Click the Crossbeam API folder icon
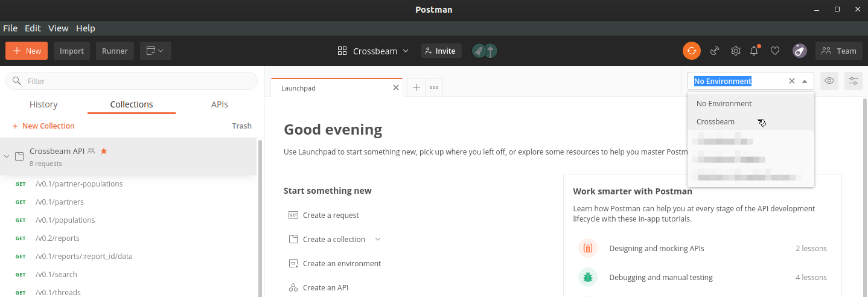Screen dimensions: 868x297 (19, 156)
